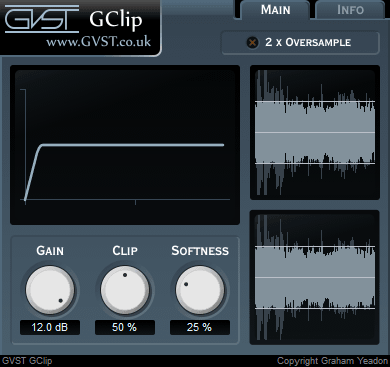This screenshot has height=367, width=390.
Task: Click the Copyright Graham Yeadon text
Action: click(332, 361)
